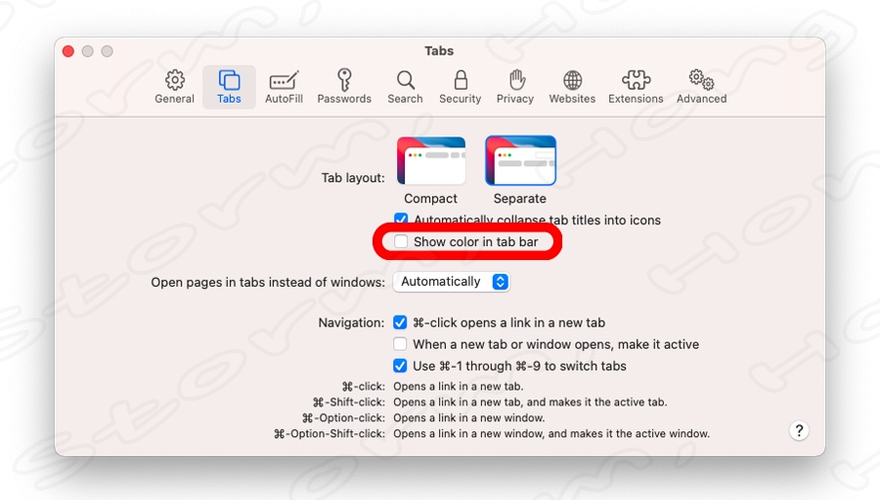Click the Separate label text
Image resolution: width=880 pixels, height=500 pixels.
click(x=520, y=199)
